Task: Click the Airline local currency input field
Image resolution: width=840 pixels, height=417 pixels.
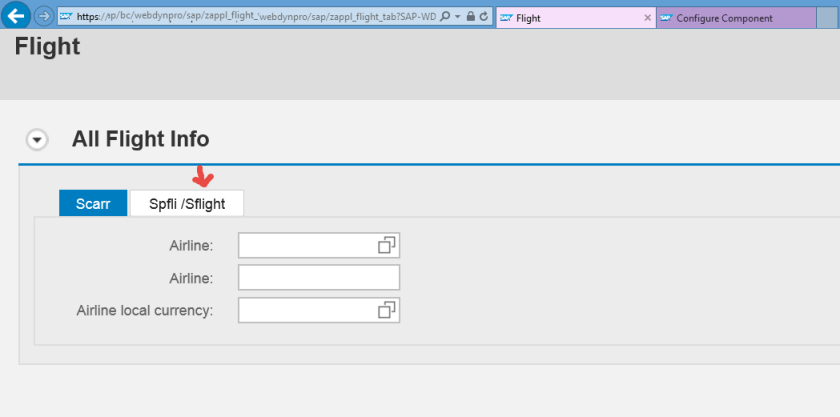Action: pyautogui.click(x=319, y=310)
